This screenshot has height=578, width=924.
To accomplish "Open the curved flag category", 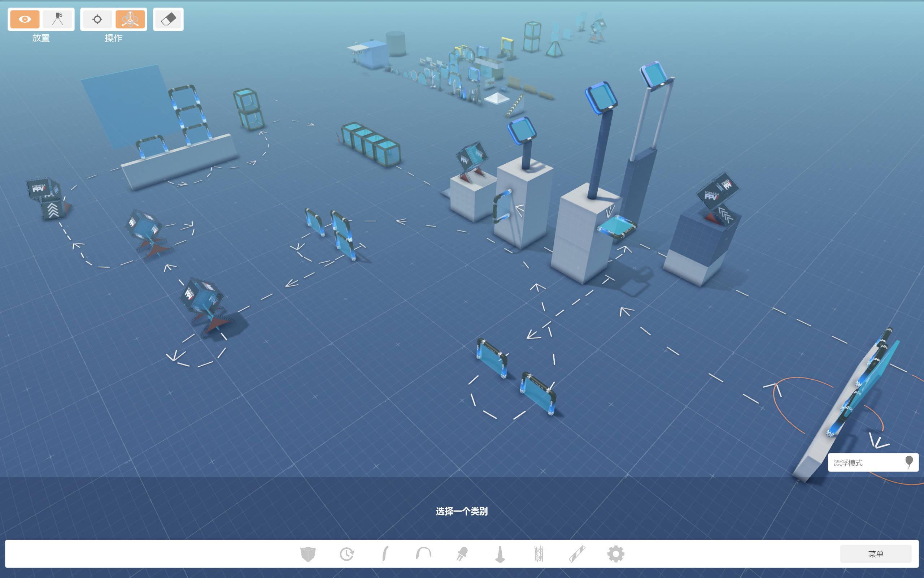I will (x=385, y=554).
